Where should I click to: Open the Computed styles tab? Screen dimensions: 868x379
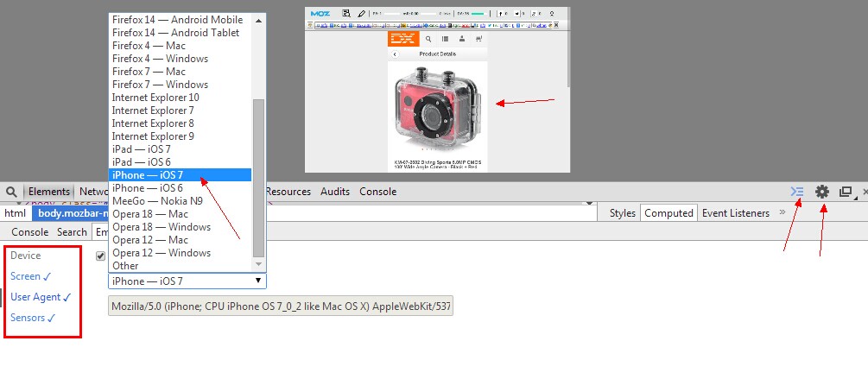click(x=668, y=213)
